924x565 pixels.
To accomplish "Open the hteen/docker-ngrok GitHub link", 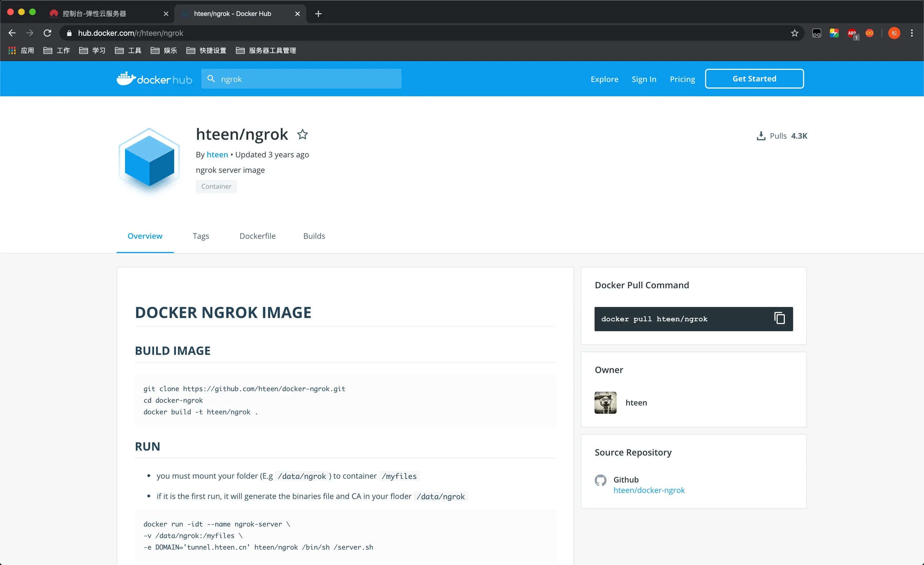I will pos(649,490).
